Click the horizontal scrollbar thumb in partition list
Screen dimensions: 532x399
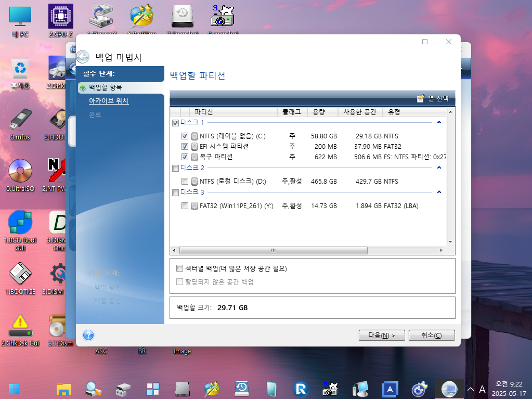(273, 250)
